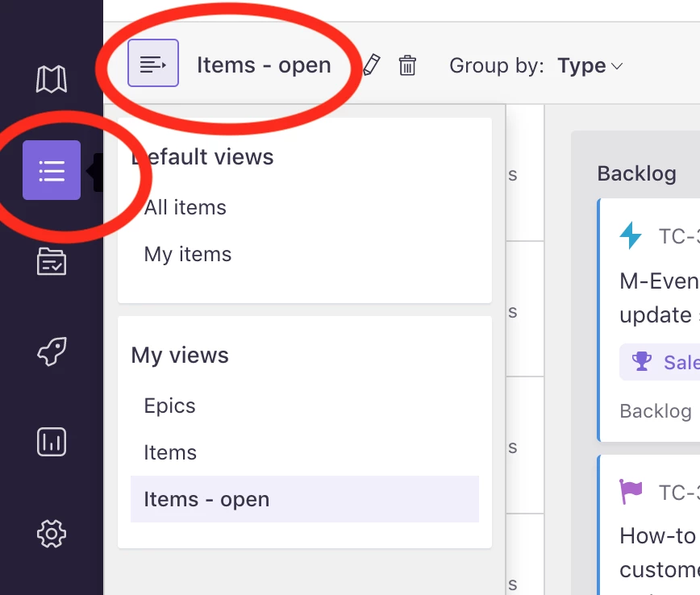This screenshot has width=700, height=595.
Task: Toggle the views panel button beside Items - open
Action: click(153, 63)
